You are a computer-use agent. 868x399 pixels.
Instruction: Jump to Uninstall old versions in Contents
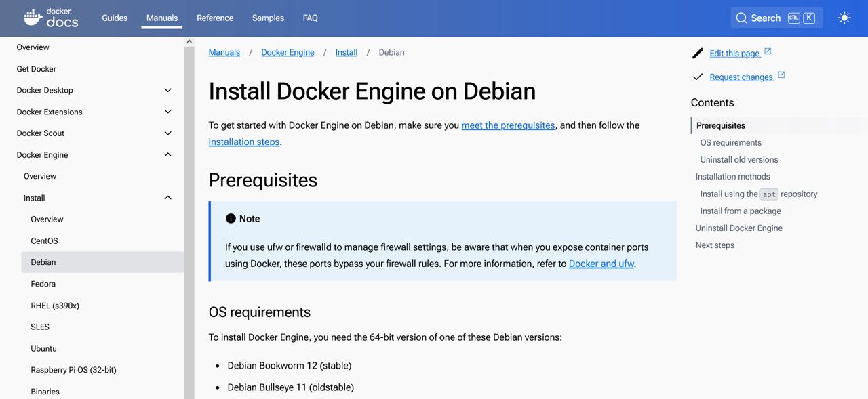(739, 159)
